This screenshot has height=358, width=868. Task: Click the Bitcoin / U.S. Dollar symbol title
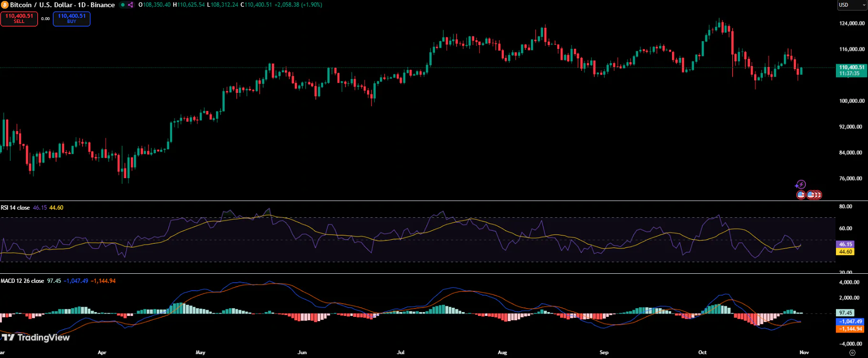click(x=62, y=5)
